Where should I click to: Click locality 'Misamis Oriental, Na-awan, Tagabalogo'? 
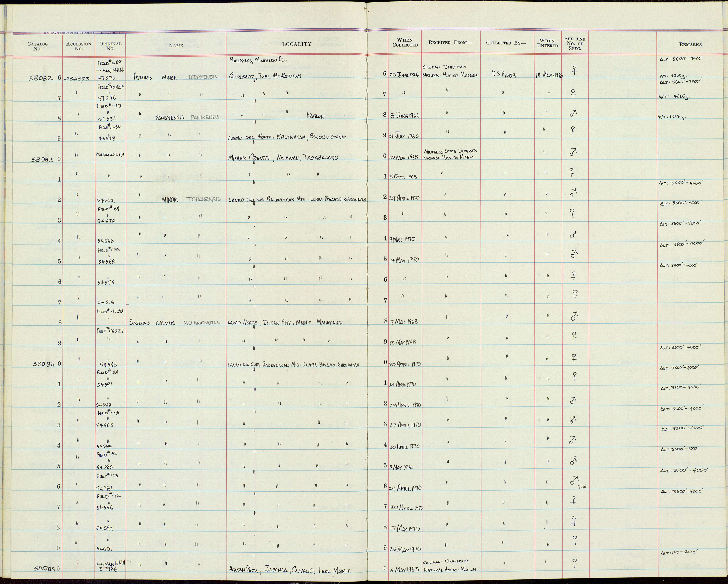pos(283,157)
